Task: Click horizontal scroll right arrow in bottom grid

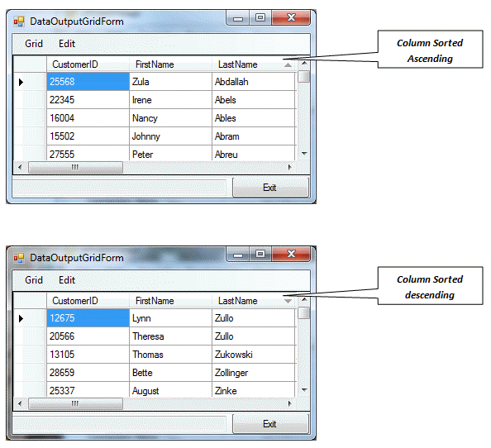Action: click(x=289, y=403)
